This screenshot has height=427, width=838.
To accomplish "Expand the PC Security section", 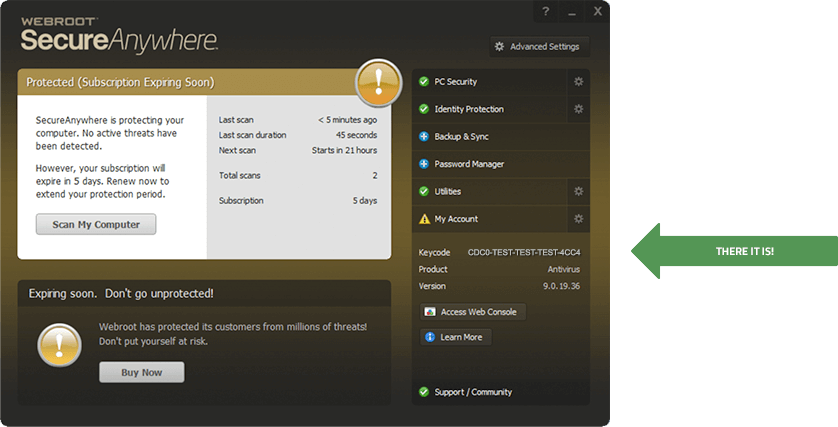I will 456,81.
